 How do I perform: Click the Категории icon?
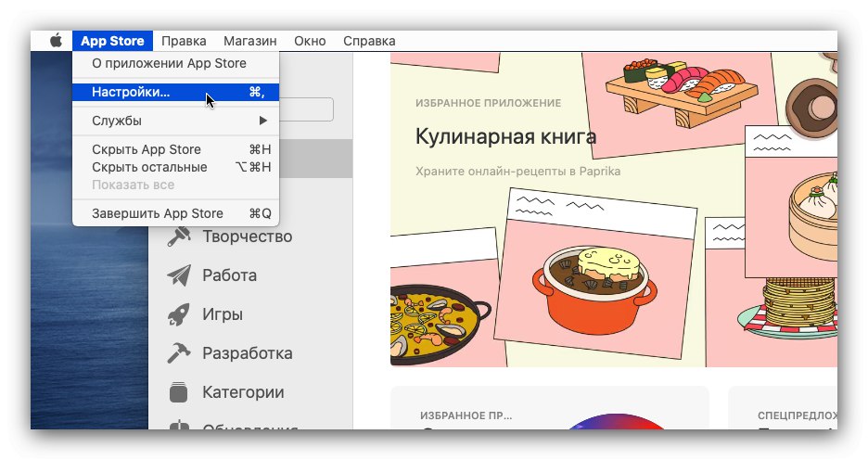[179, 392]
